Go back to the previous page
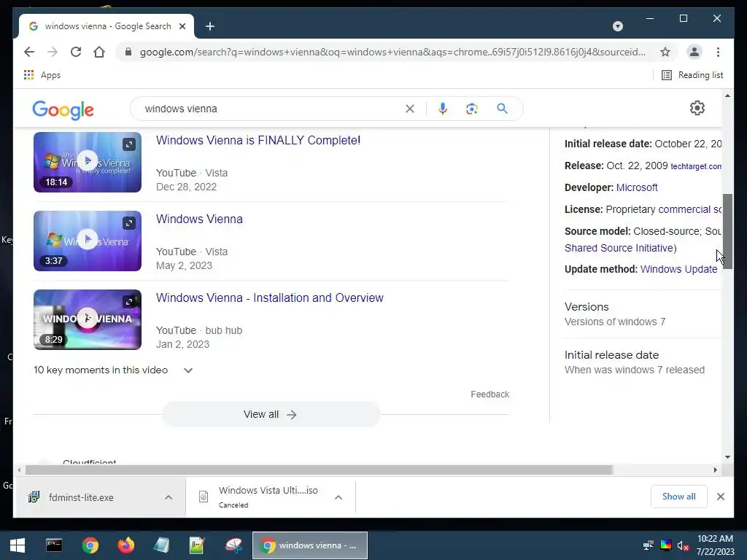This screenshot has width=747, height=560. pos(29,52)
